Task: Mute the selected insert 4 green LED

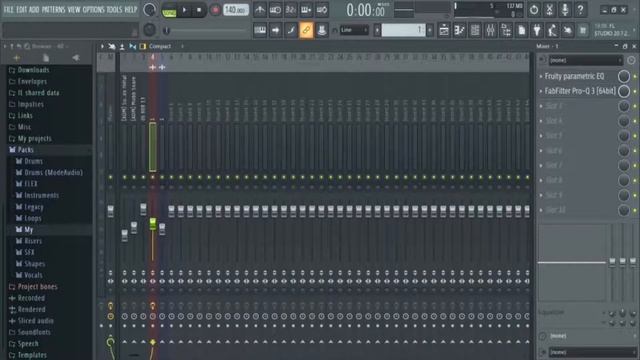Action: coord(153,177)
